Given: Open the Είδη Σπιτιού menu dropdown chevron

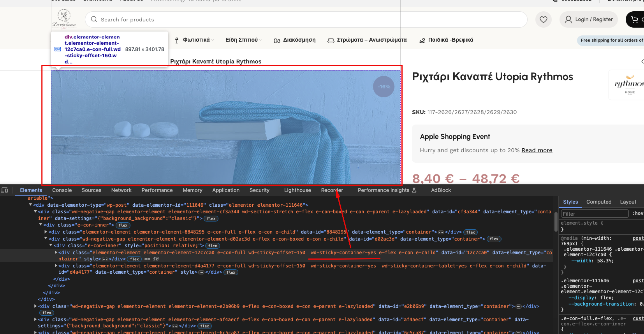Looking at the screenshot, I should click(x=260, y=40).
